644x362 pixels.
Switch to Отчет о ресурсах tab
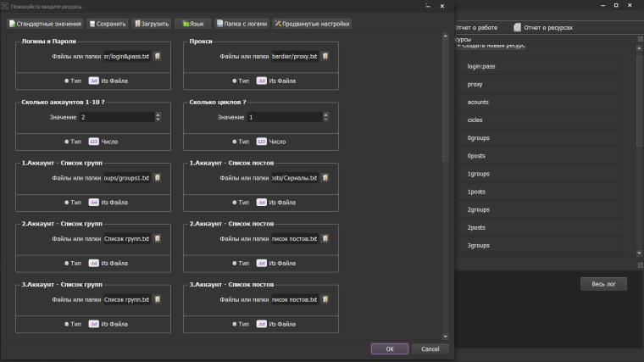543,27
